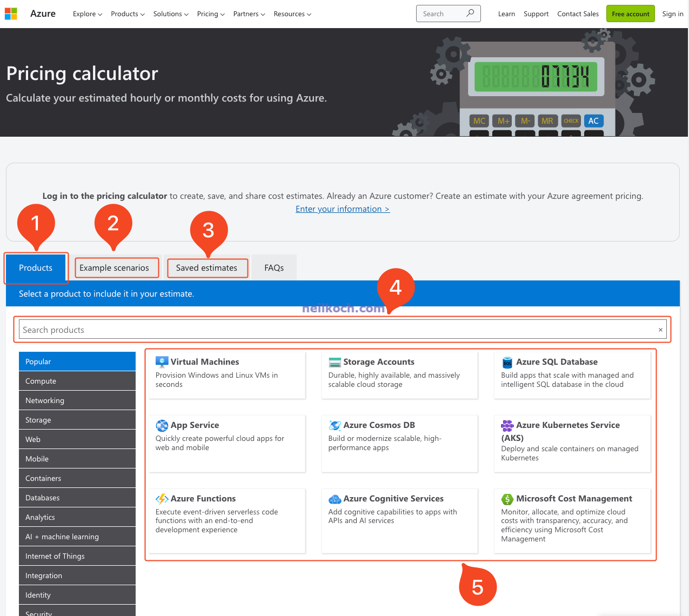Click the Azure Functions lightning icon

tap(162, 499)
